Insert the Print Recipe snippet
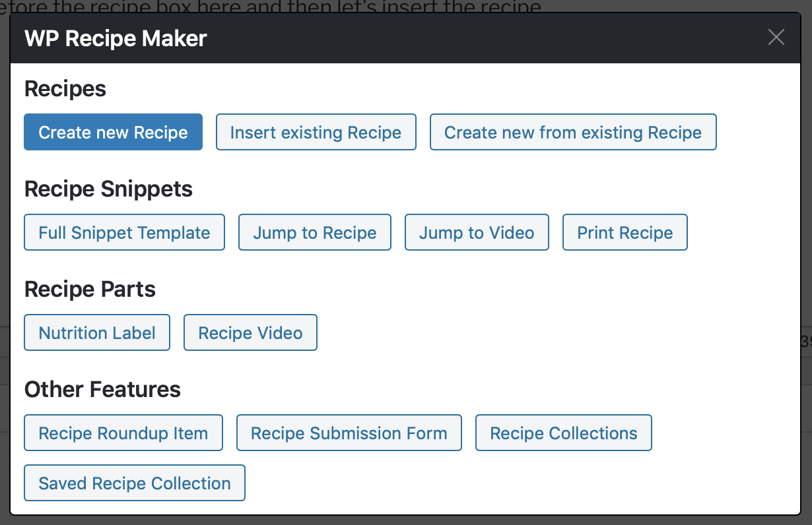Image resolution: width=812 pixels, height=525 pixels. coord(625,233)
